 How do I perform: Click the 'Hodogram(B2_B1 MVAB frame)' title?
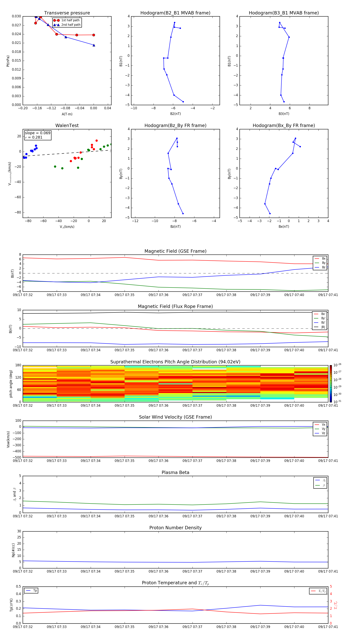175,13
